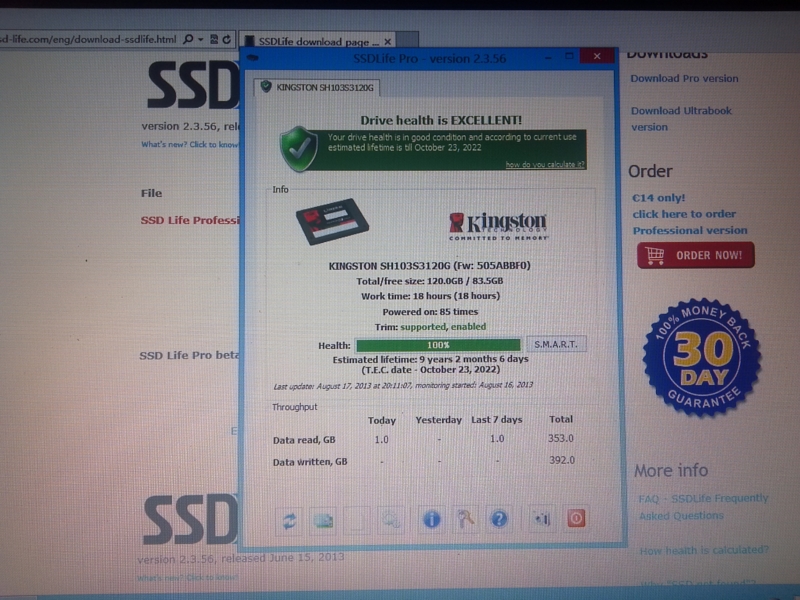Open 'Download Pro version' link

(684, 79)
